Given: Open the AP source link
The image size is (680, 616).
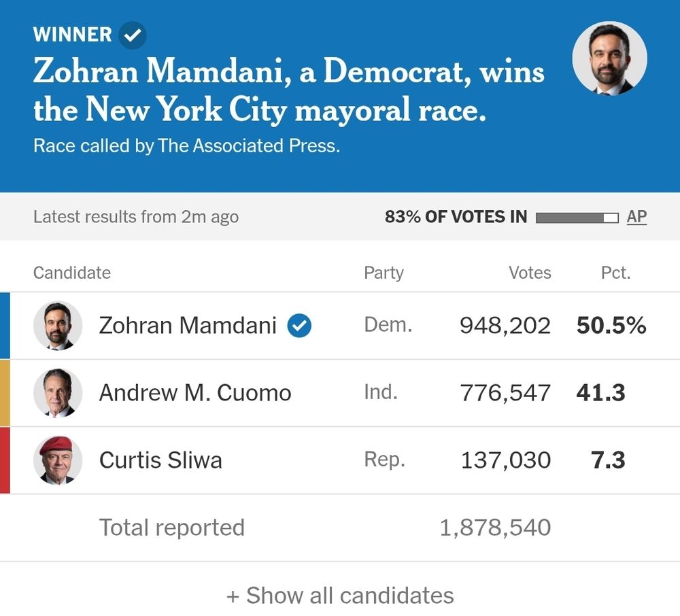Looking at the screenshot, I should point(636,216).
